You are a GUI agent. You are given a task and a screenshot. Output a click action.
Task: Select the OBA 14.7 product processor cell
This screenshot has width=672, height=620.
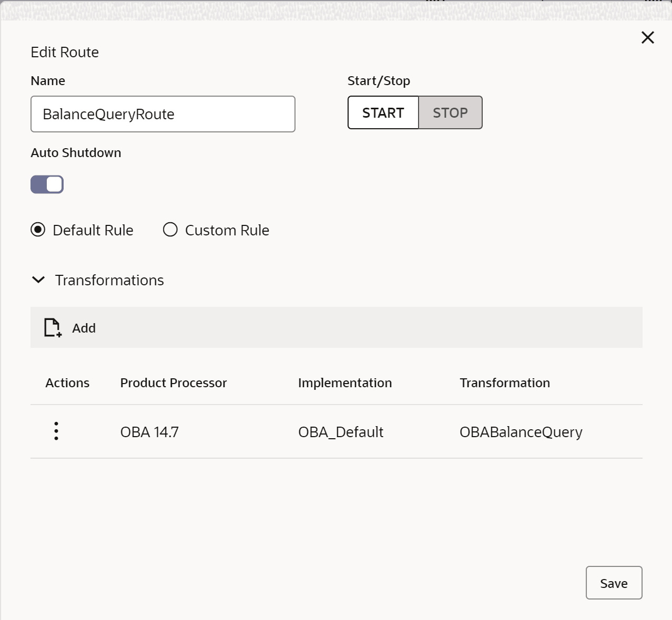coord(149,432)
